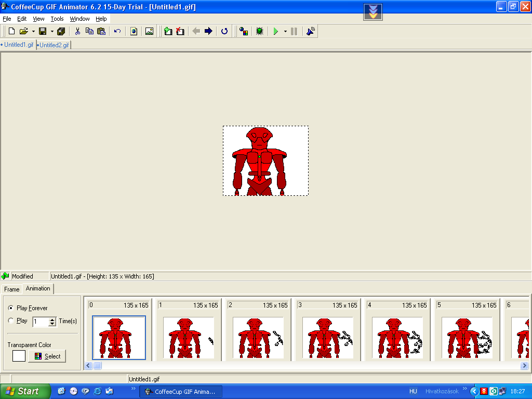This screenshot has width=532, height=399.
Task: Open the Edit menu
Action: 22,19
